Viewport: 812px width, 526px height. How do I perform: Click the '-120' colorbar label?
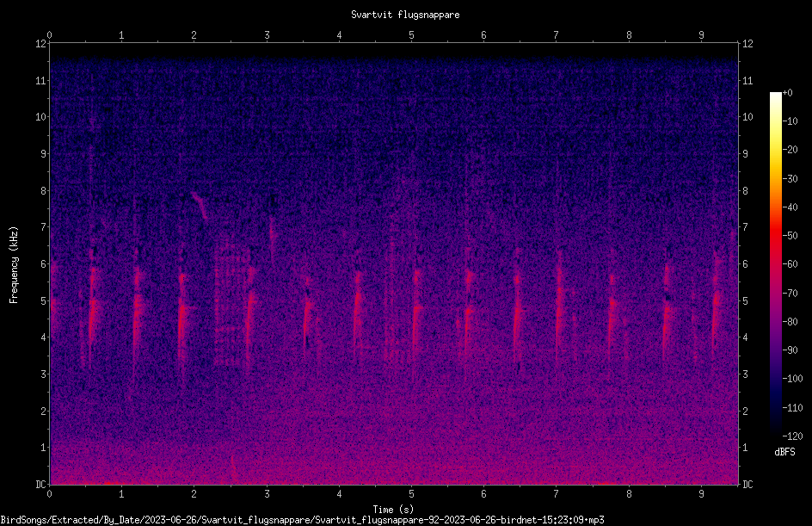792,436
